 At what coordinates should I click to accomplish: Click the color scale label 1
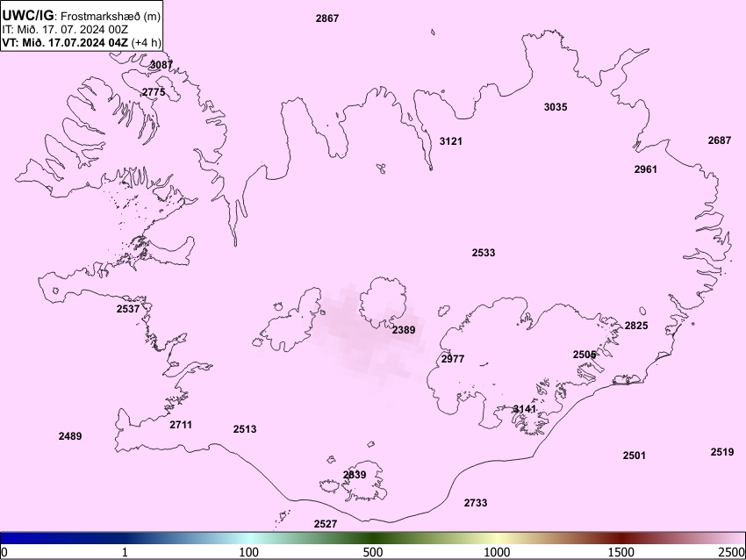click(x=125, y=552)
